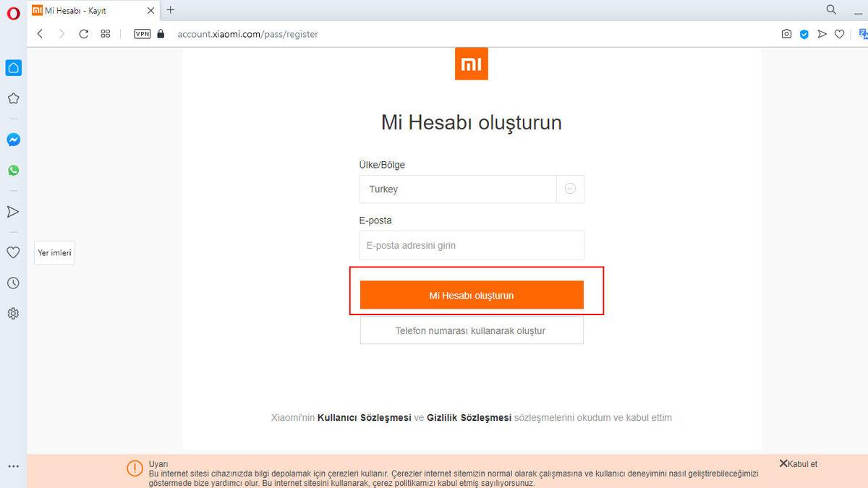This screenshot has width=868, height=488.
Task: Bookmark the page with the heart icon
Action: point(838,33)
